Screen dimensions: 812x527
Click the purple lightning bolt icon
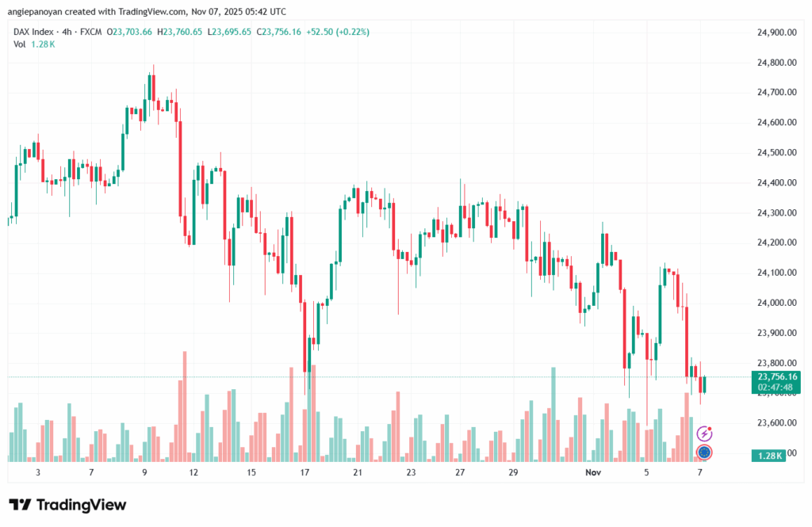pyautogui.click(x=704, y=433)
